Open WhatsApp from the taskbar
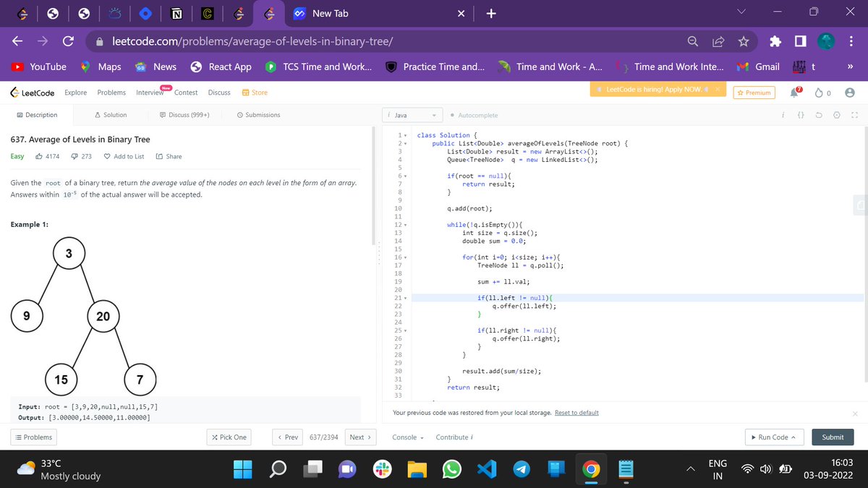Viewport: 868px width, 488px height. coord(451,469)
